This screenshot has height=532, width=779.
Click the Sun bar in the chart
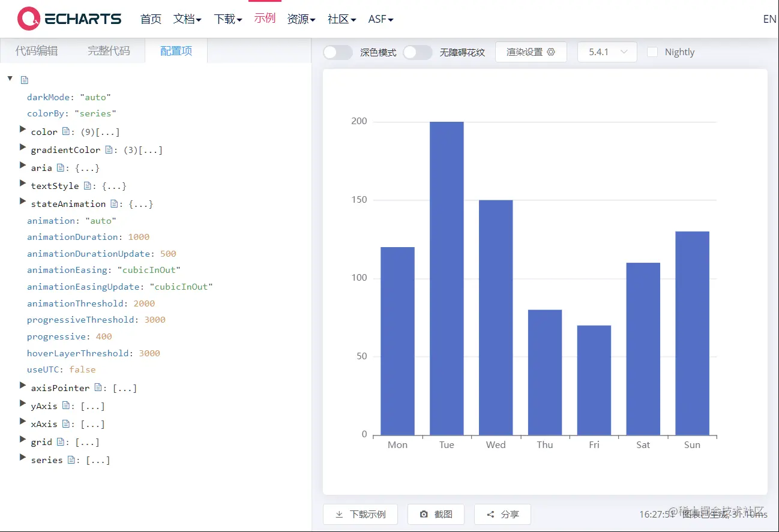point(692,333)
